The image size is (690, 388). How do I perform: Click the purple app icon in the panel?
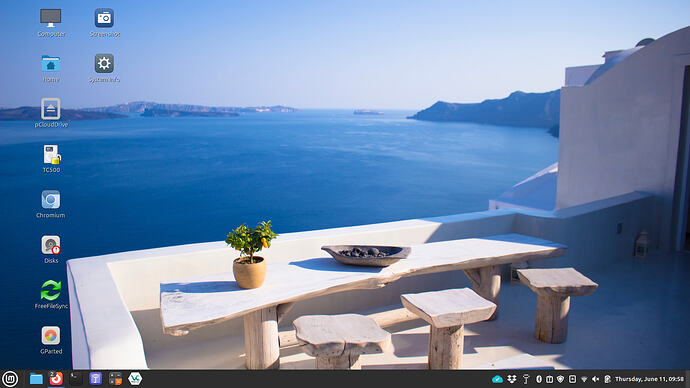pos(95,379)
